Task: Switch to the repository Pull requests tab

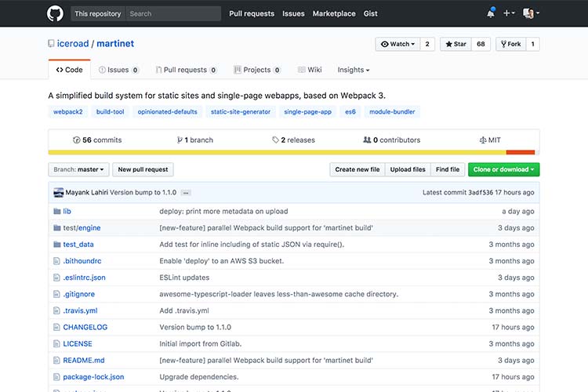Action: tap(186, 70)
